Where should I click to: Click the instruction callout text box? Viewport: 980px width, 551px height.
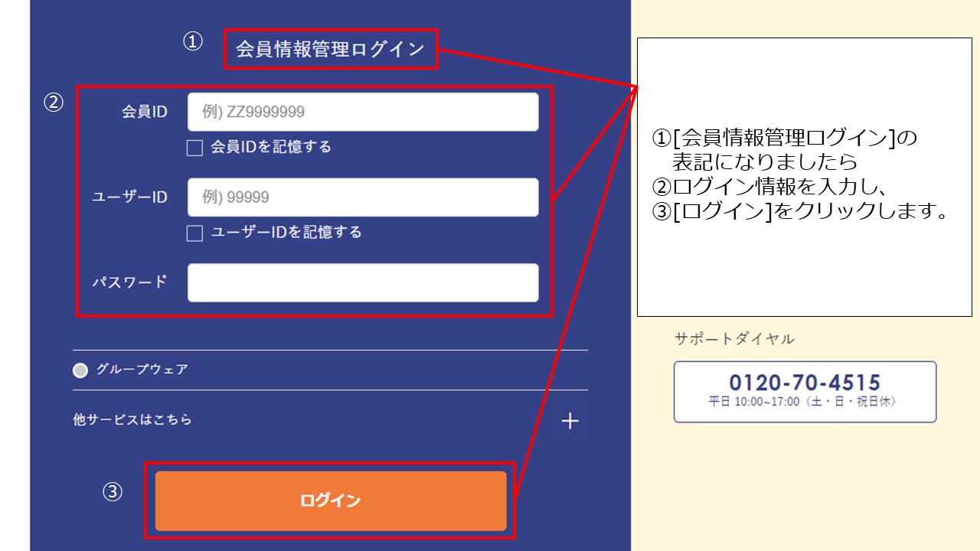point(805,176)
